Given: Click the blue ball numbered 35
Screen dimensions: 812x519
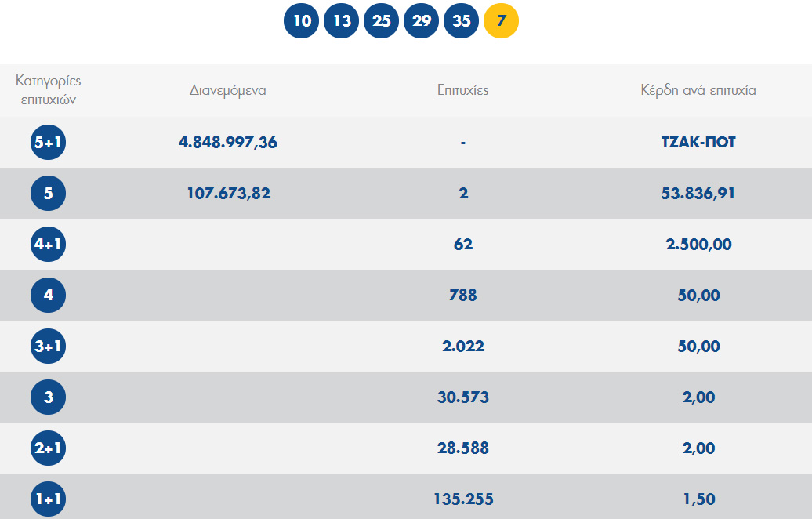Looking at the screenshot, I should tap(462, 21).
